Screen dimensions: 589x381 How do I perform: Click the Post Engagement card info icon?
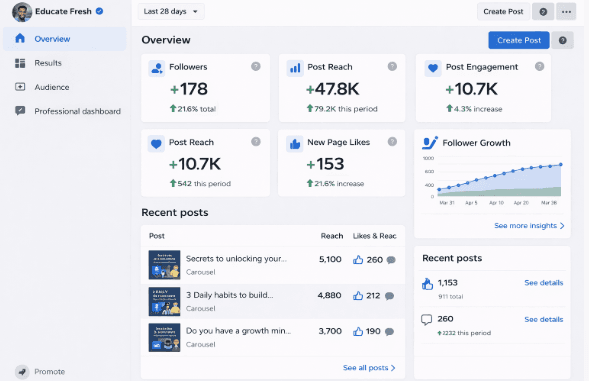pos(539,67)
